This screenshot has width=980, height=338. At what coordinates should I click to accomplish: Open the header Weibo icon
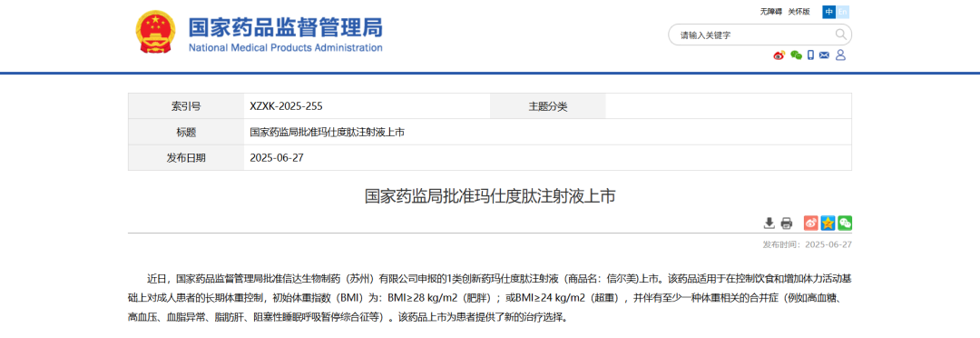pos(779,55)
